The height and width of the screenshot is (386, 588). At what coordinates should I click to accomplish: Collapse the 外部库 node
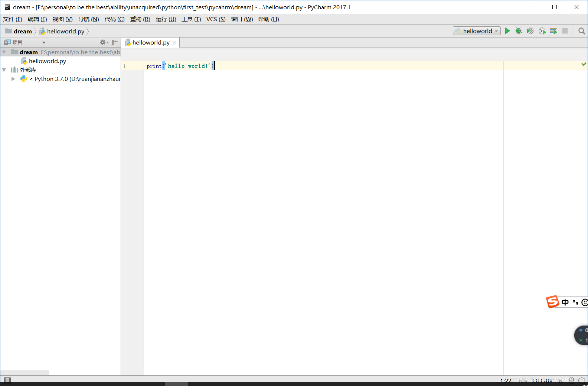click(x=4, y=70)
